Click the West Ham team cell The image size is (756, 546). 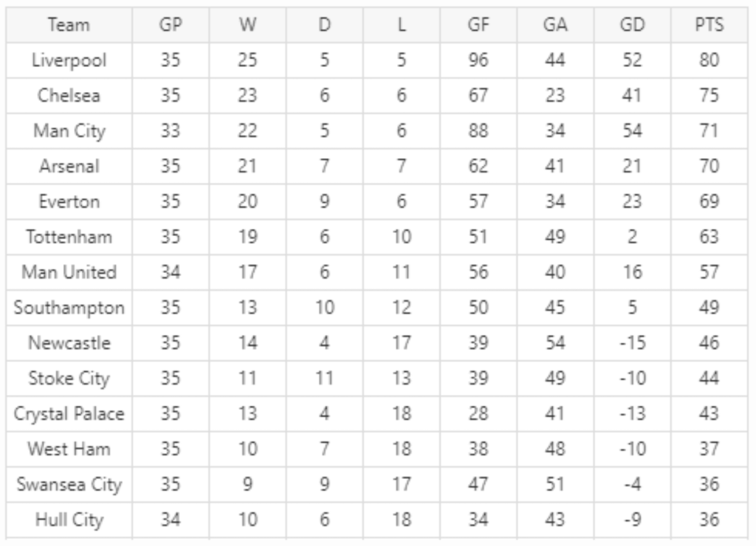point(69,449)
